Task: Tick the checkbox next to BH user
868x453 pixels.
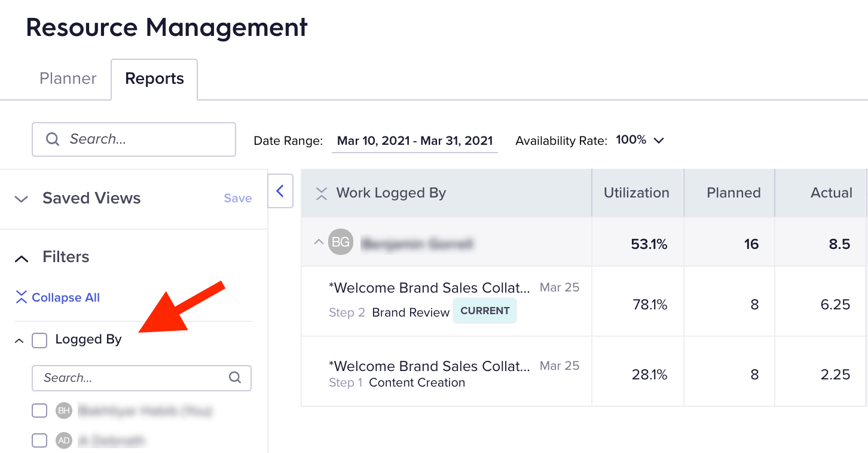Action: (39, 411)
